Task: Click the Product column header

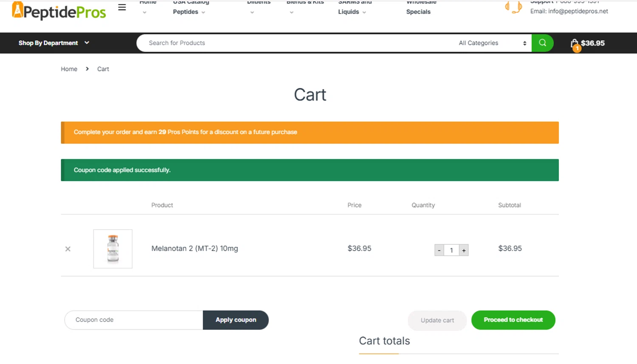Action: click(x=162, y=205)
